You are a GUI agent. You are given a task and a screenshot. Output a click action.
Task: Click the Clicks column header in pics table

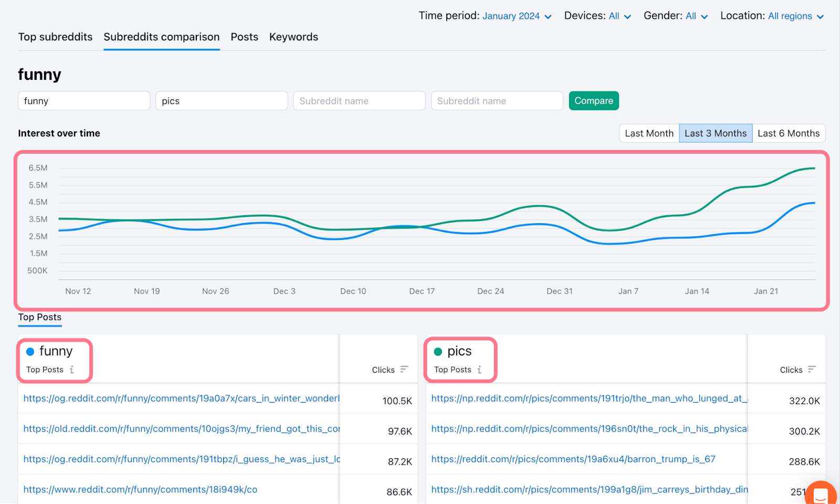click(791, 370)
